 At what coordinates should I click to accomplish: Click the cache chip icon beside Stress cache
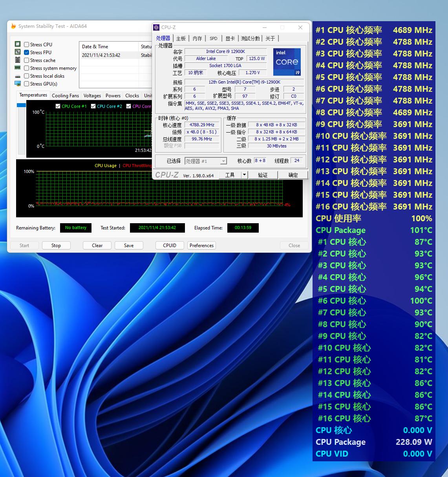(18, 60)
